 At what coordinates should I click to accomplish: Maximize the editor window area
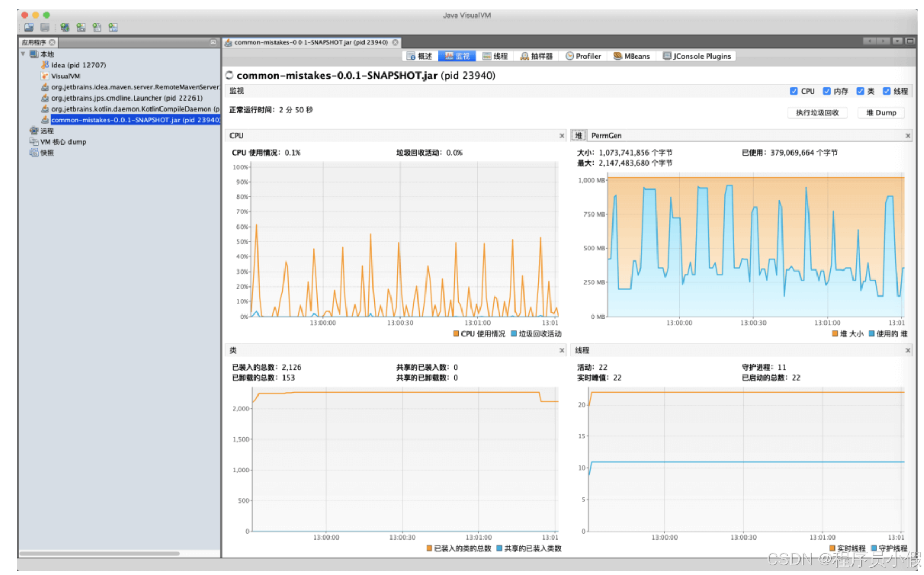click(910, 41)
